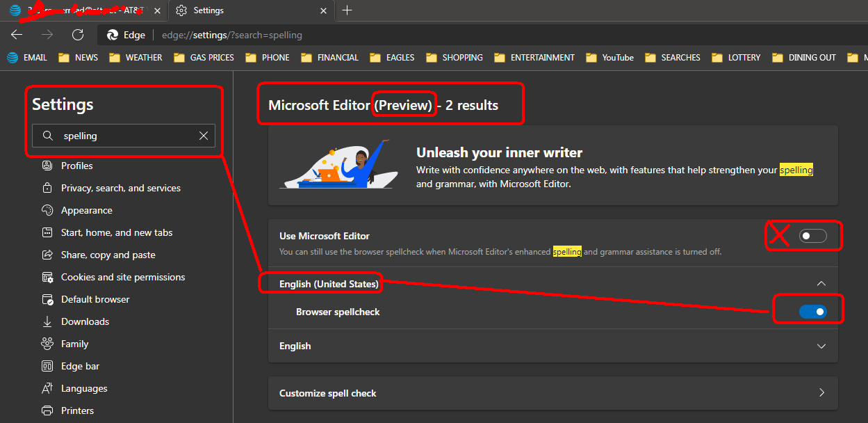
Task: Expand the English language section chevron
Action: (x=821, y=346)
